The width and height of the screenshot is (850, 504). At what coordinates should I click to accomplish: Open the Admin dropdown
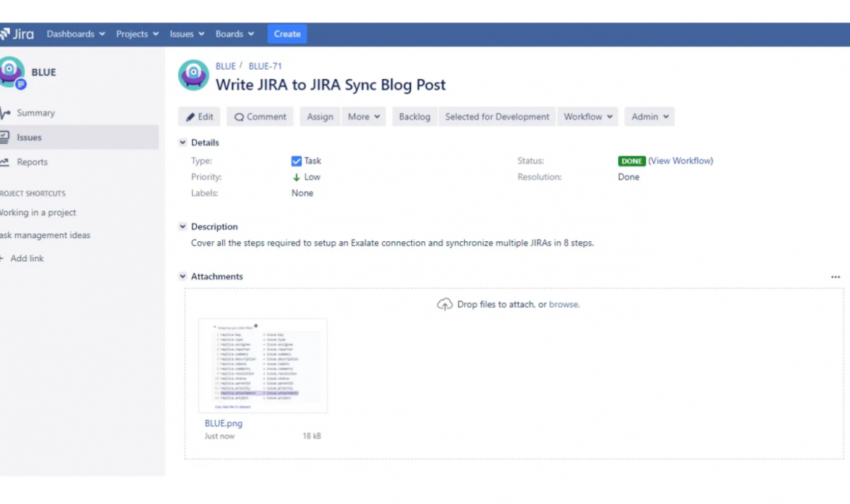click(649, 116)
